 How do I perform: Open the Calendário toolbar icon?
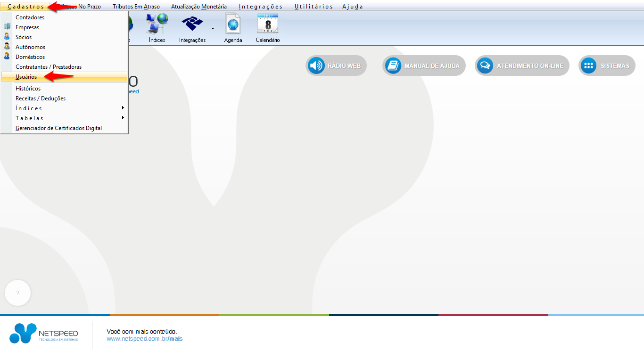[268, 24]
